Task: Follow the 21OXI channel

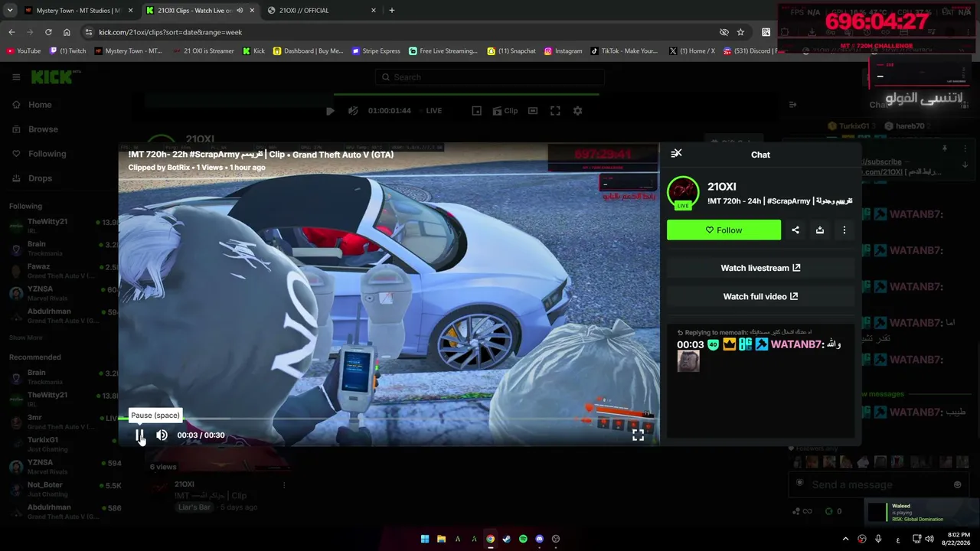Action: point(724,230)
